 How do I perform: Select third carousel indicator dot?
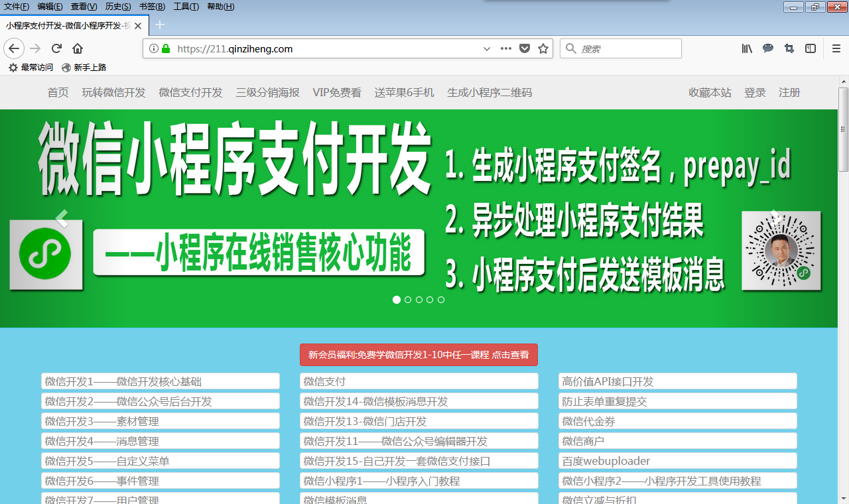(x=419, y=300)
